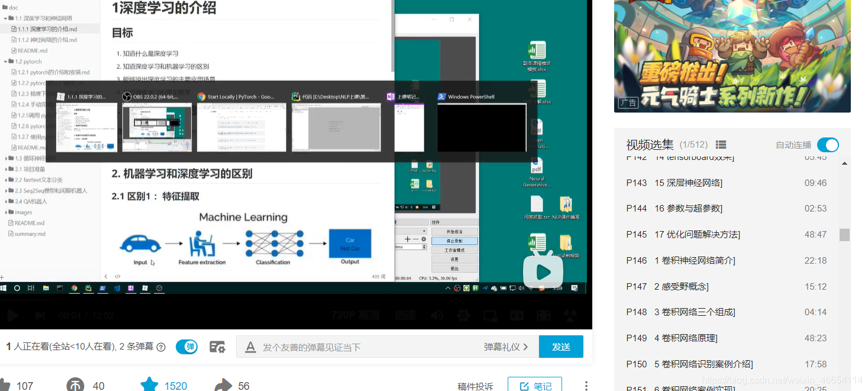Open the 720P 高清 quality selector
Screen dimensions: 868x391
click(x=355, y=315)
